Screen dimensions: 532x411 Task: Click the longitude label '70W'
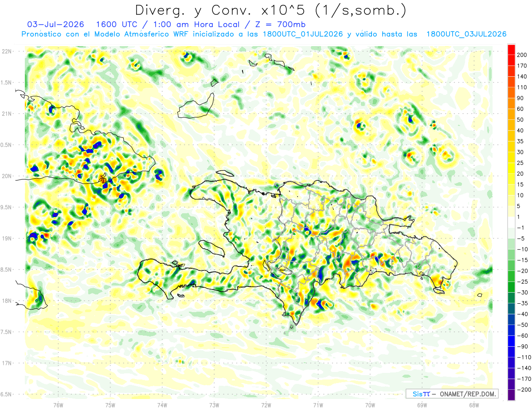[x=370, y=405]
